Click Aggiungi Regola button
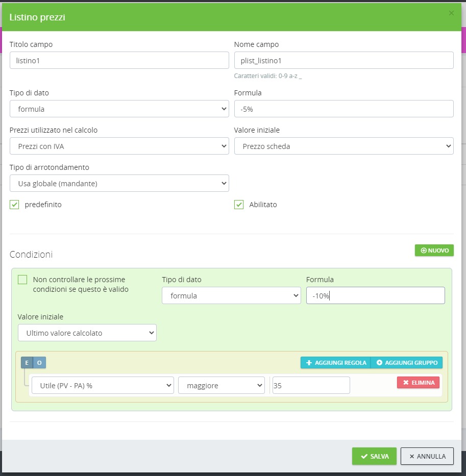This screenshot has height=476, width=466. (x=335, y=363)
